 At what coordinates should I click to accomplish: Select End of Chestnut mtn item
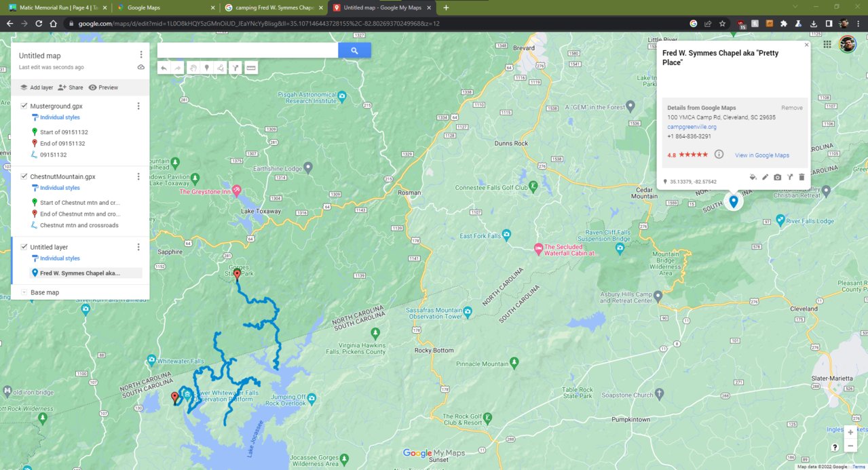[x=79, y=214]
